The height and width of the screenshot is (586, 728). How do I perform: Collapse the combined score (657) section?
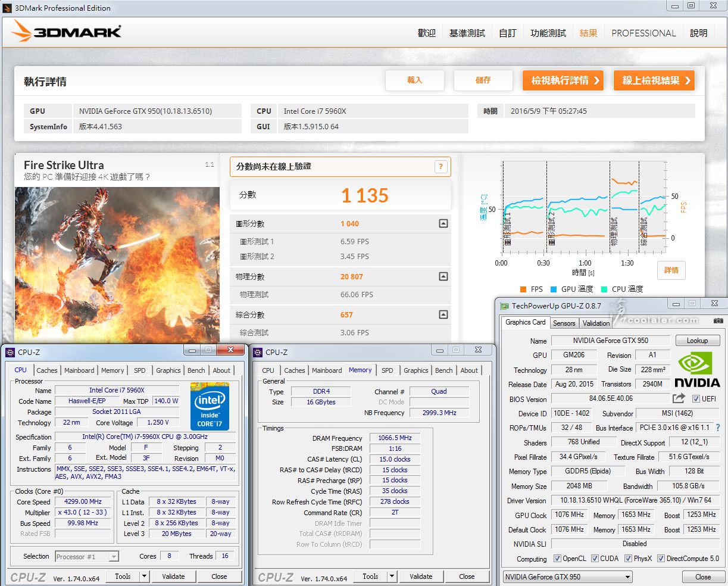pos(443,314)
